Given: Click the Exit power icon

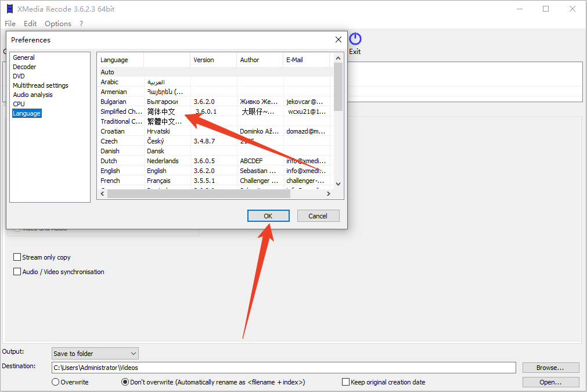Looking at the screenshot, I should (x=355, y=39).
